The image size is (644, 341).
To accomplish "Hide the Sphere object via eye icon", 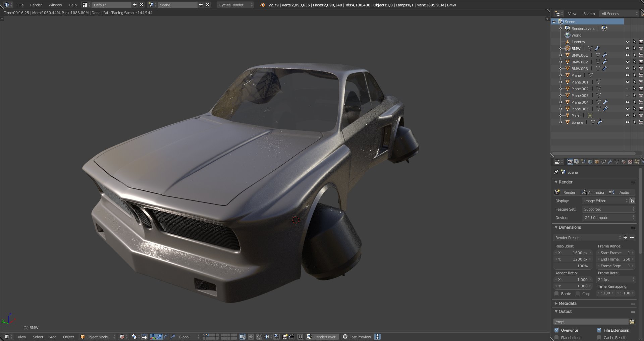I will pos(627,122).
